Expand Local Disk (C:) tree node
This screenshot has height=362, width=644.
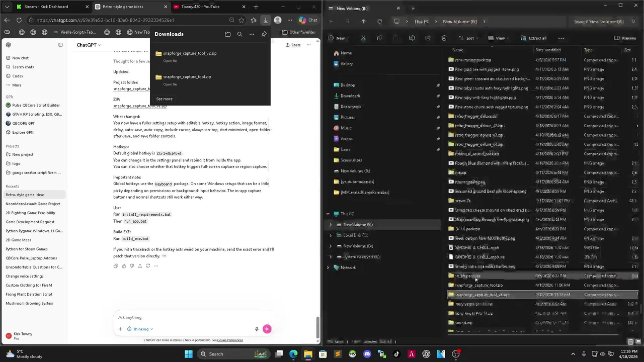[331, 235]
